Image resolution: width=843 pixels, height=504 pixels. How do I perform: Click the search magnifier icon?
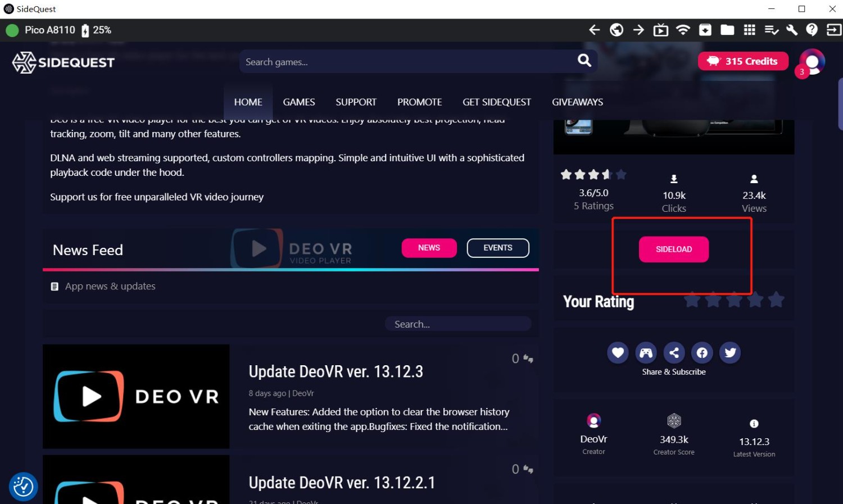pyautogui.click(x=584, y=60)
